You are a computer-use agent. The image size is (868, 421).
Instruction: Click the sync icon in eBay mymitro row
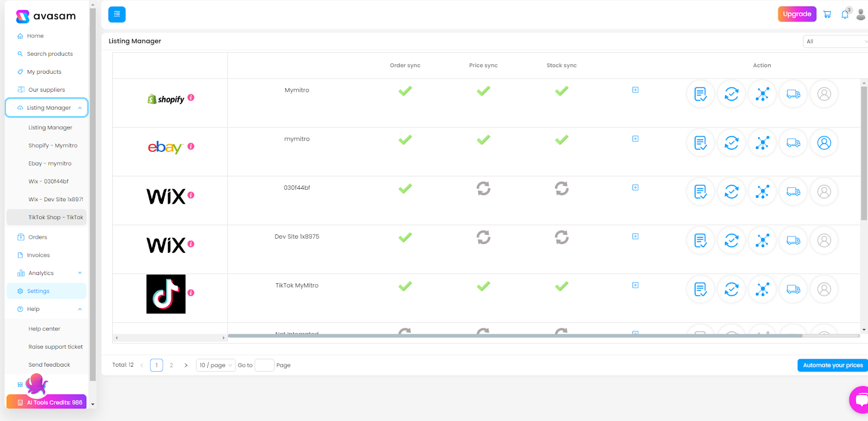731,143
